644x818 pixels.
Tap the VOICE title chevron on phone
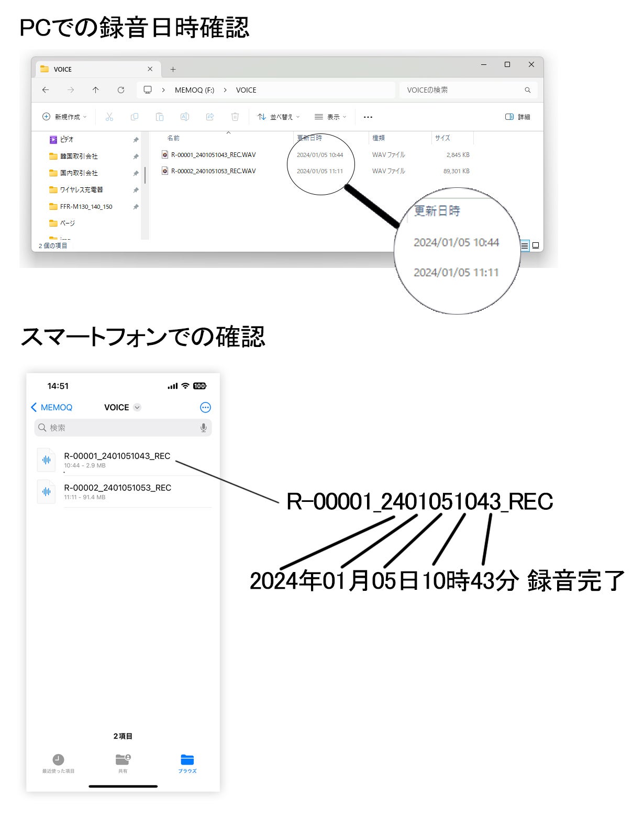[x=137, y=407]
